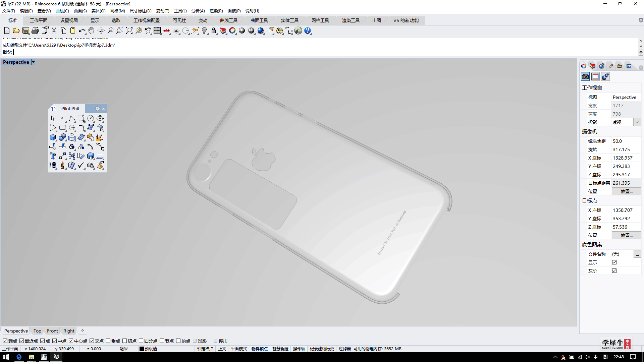Open the Perspective viewport title dropdown arrow
644x362 pixels.
(33, 62)
